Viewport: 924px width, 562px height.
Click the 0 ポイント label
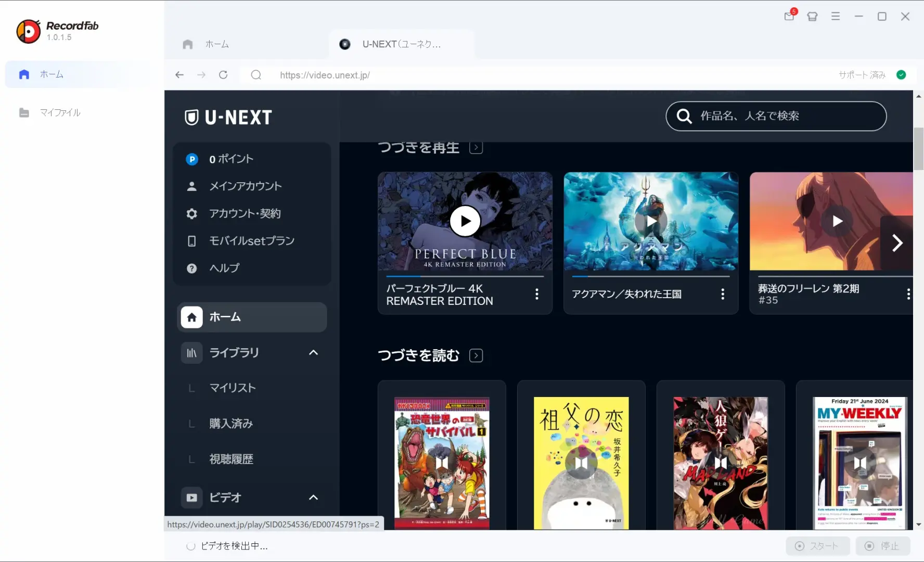click(x=232, y=159)
